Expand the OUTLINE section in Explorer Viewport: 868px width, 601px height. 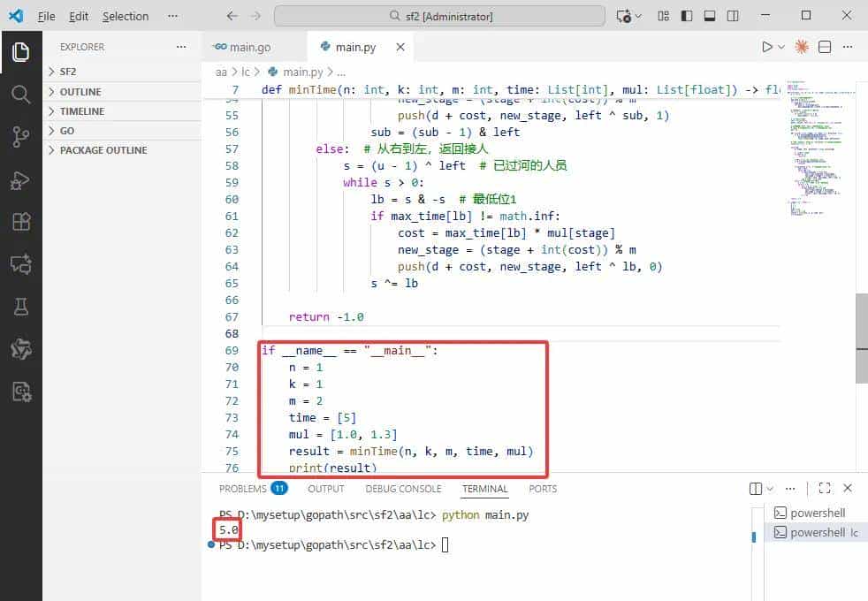[x=80, y=92]
